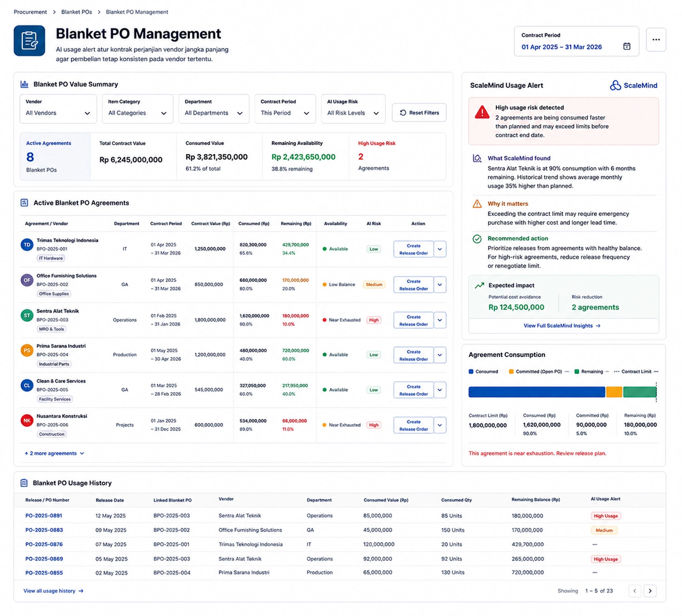Open the calendar icon in Contract Period
This screenshot has height=616, width=682.
(627, 46)
